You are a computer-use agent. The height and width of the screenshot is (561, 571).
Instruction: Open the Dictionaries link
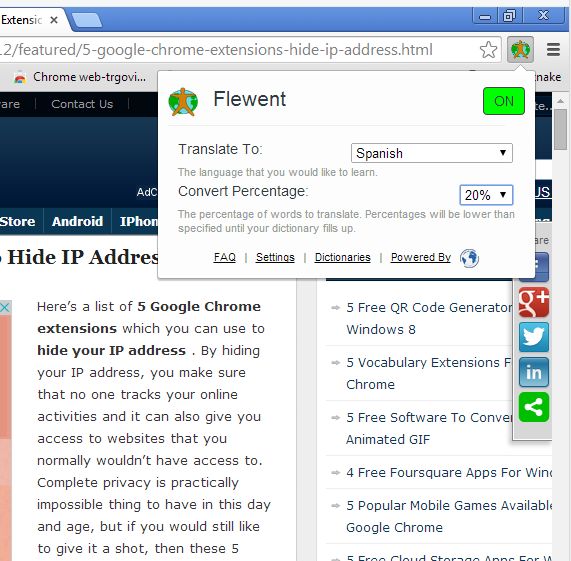pyautogui.click(x=342, y=257)
